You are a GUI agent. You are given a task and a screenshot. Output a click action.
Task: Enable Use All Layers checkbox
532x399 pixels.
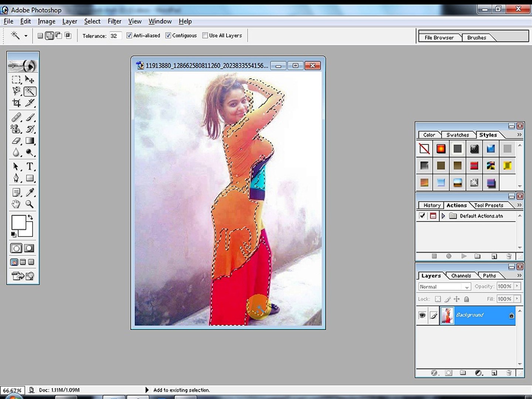pyautogui.click(x=205, y=35)
